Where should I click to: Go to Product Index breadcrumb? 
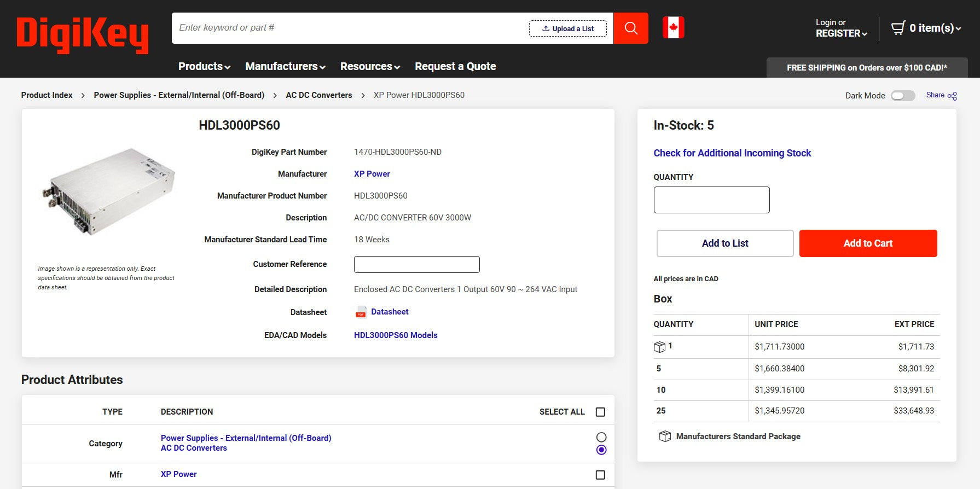click(x=47, y=95)
